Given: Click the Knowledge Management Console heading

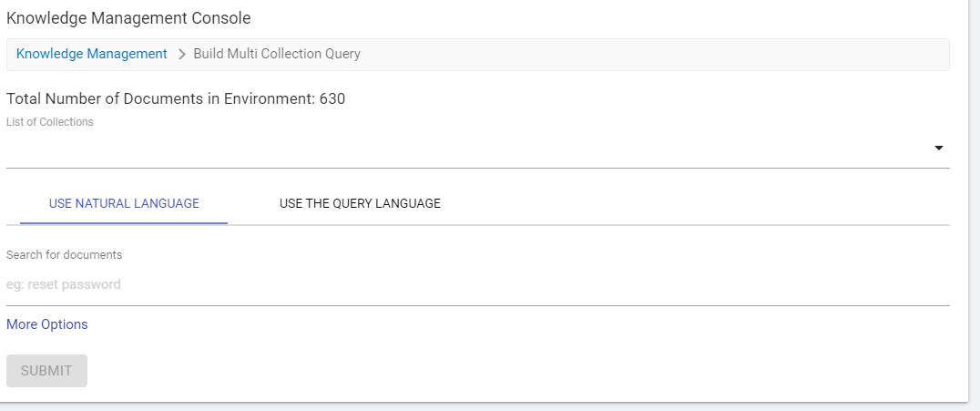Looking at the screenshot, I should [128, 18].
